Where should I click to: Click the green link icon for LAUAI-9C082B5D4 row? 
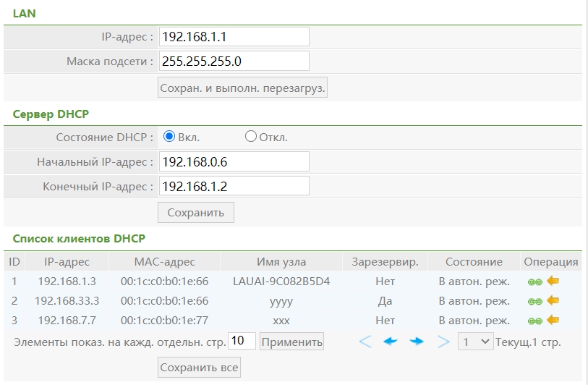click(x=534, y=282)
